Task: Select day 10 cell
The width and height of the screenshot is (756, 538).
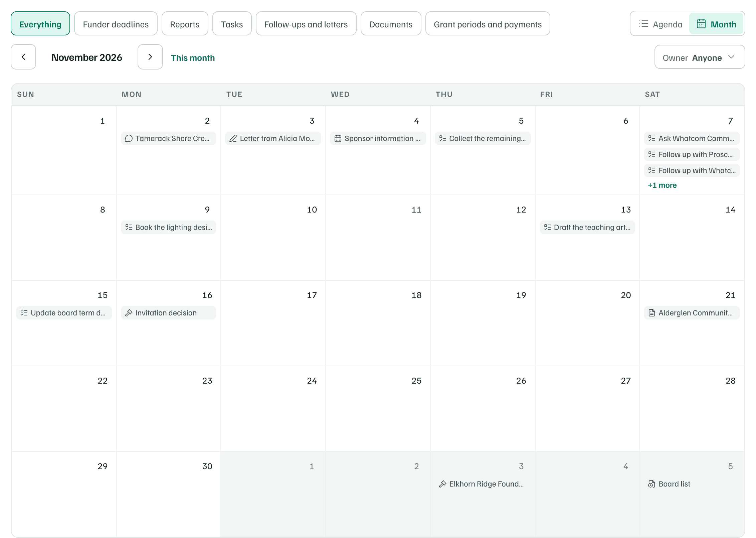Action: tap(273, 238)
